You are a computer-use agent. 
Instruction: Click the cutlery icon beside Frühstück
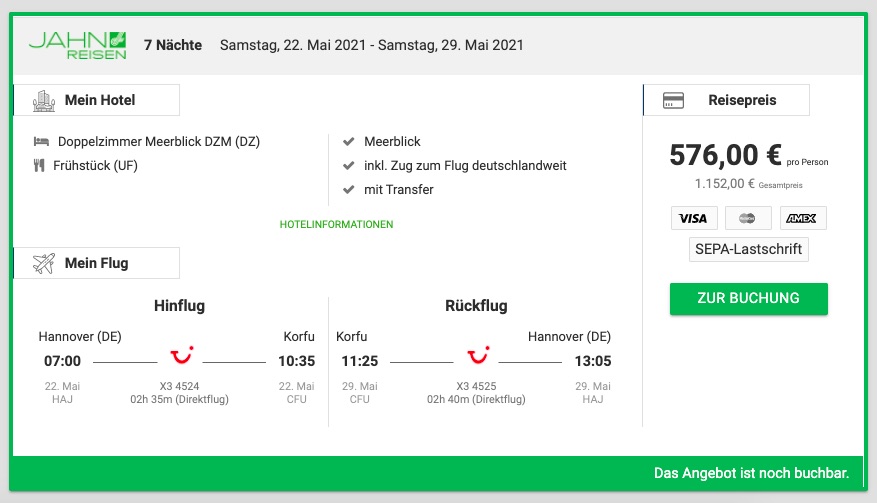click(x=39, y=166)
